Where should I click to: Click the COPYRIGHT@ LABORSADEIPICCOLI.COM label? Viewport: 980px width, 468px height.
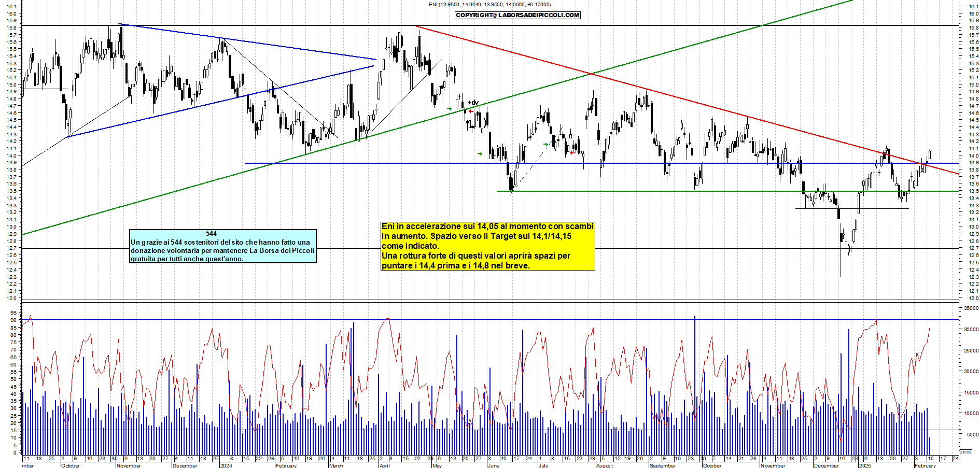(517, 15)
